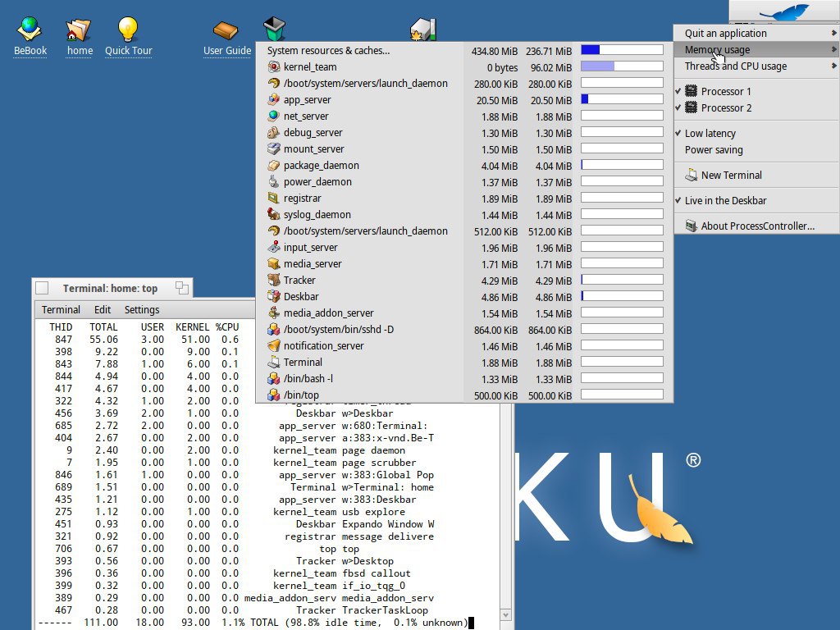Click kernel_team memory usage bar
Screen dimensions: 840x630
(x=621, y=66)
